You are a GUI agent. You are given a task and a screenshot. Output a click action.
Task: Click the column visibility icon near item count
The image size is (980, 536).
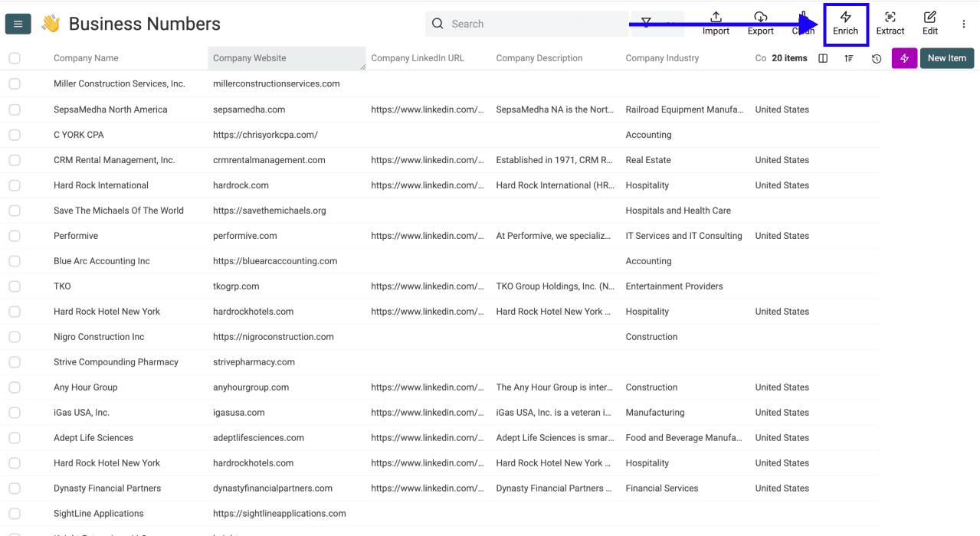[x=821, y=57]
